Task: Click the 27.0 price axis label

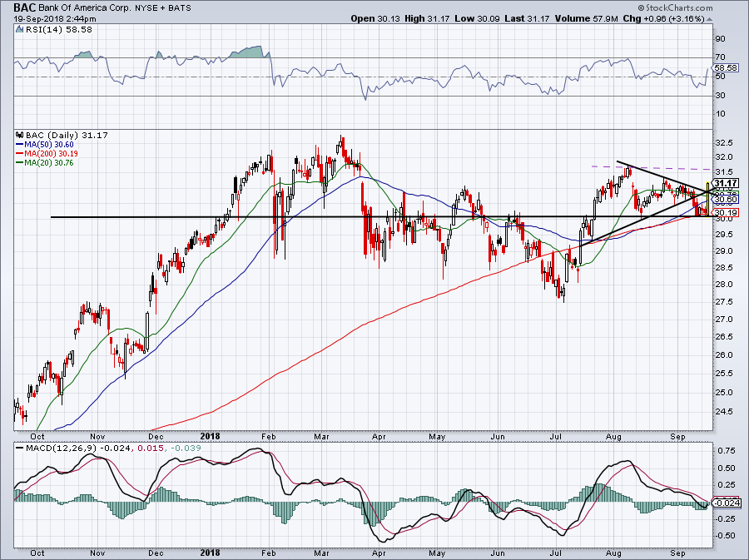Action: [724, 320]
